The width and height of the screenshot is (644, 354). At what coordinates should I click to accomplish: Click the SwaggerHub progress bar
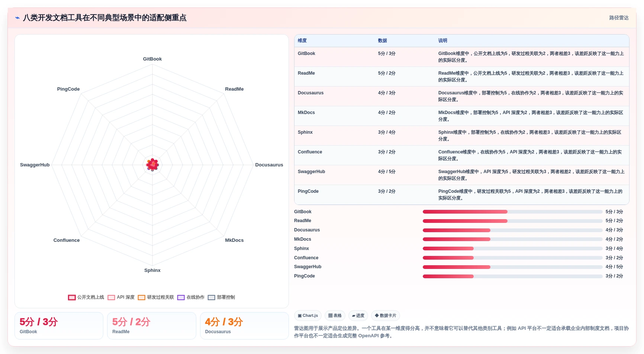coord(512,267)
